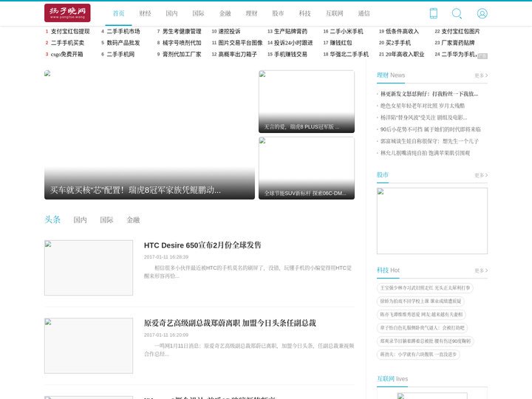Open news item 绝色女星年轻老年对比照
The image size is (532, 399).
pos(423,106)
